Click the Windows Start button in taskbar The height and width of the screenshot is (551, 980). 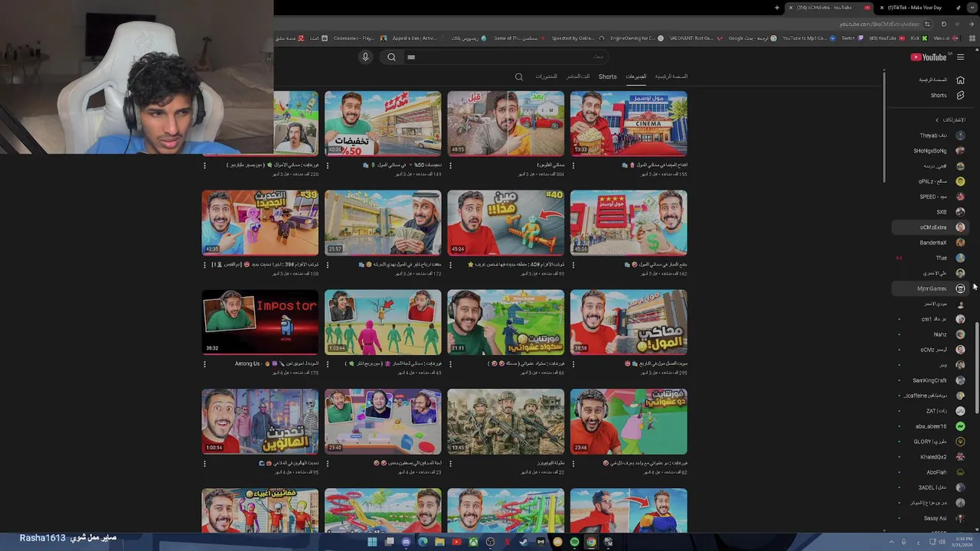(x=372, y=542)
